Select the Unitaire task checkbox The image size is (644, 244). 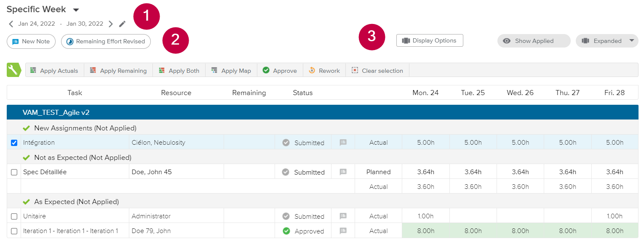tap(14, 216)
